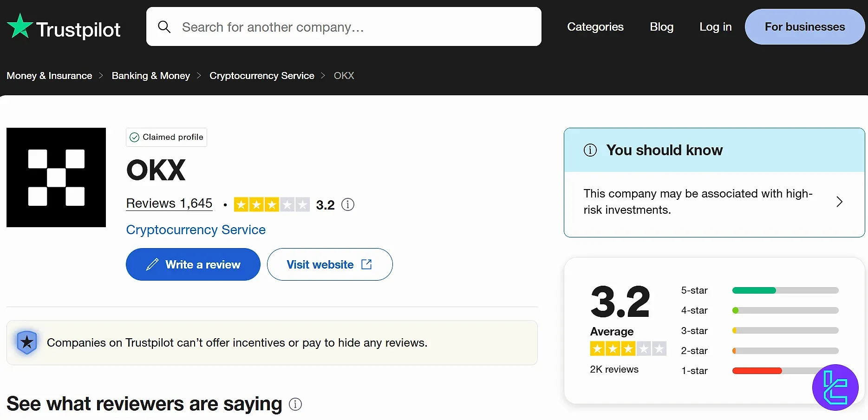Open the Categories menu
Image resolution: width=868 pixels, height=420 pixels.
595,27
